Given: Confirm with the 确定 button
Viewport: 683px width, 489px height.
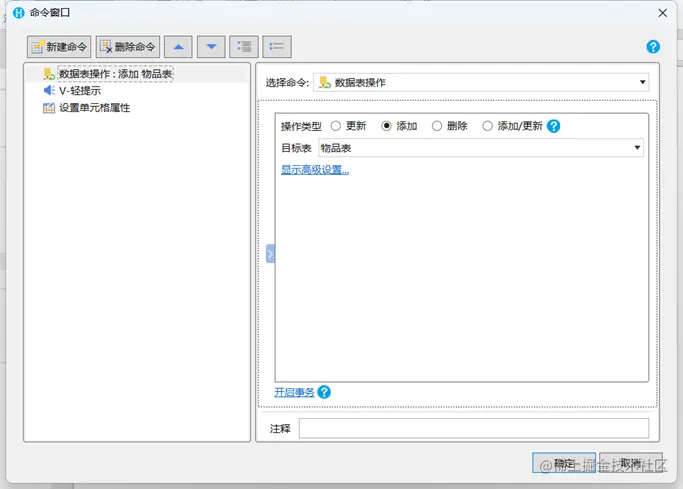Looking at the screenshot, I should [x=564, y=463].
